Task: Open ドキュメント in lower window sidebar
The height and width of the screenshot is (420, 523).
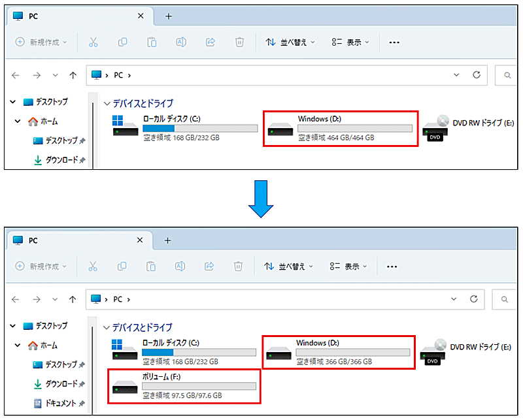Action: [x=59, y=403]
